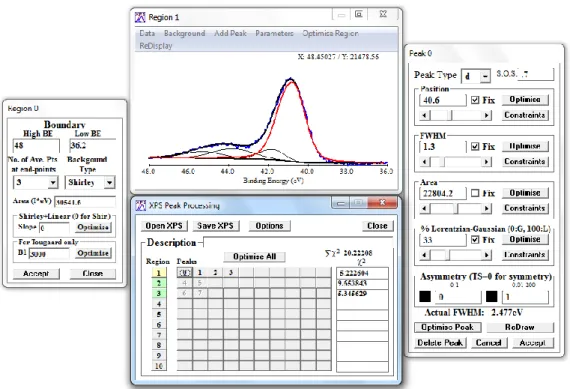Click the right black asymmetry swatch
The image size is (570, 389).
pyautogui.click(x=491, y=297)
